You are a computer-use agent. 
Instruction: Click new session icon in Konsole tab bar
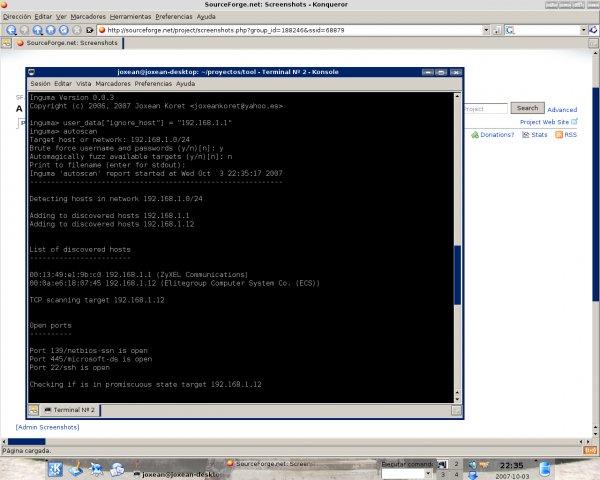(x=35, y=410)
